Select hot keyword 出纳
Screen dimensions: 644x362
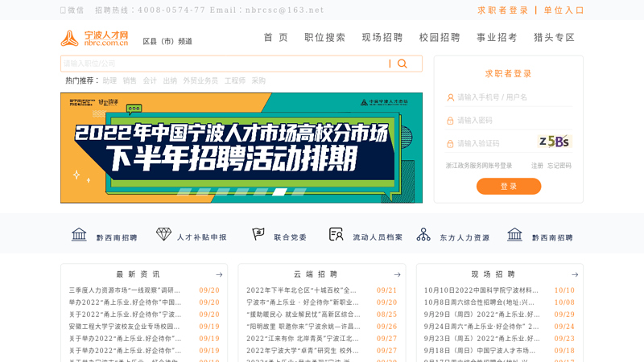pyautogui.click(x=170, y=80)
